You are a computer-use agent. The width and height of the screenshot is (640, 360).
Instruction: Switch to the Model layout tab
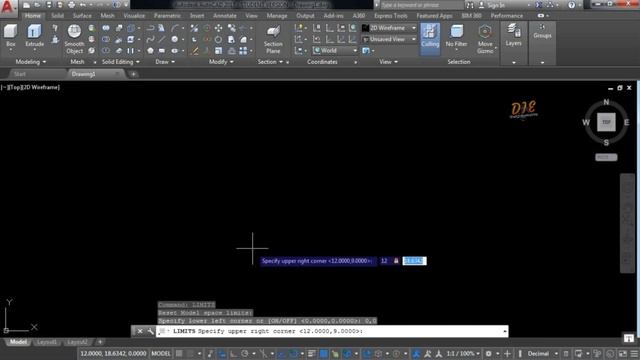click(18, 342)
